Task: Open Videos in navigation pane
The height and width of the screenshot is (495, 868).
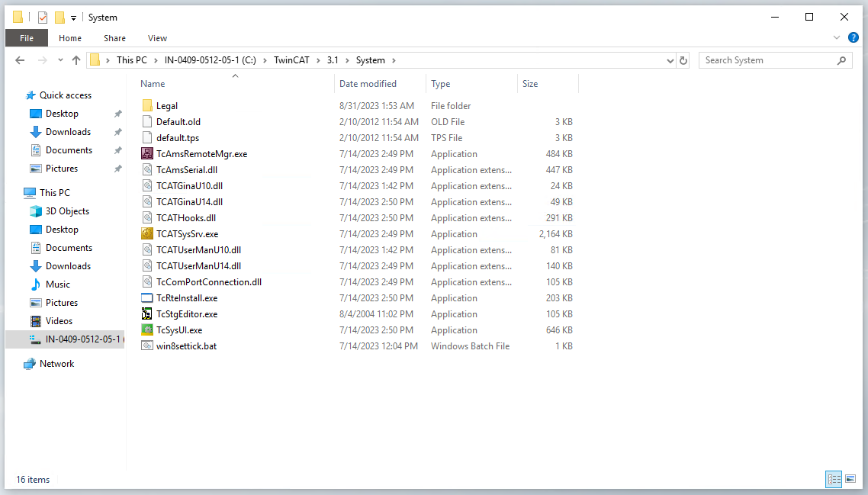Action: point(59,321)
